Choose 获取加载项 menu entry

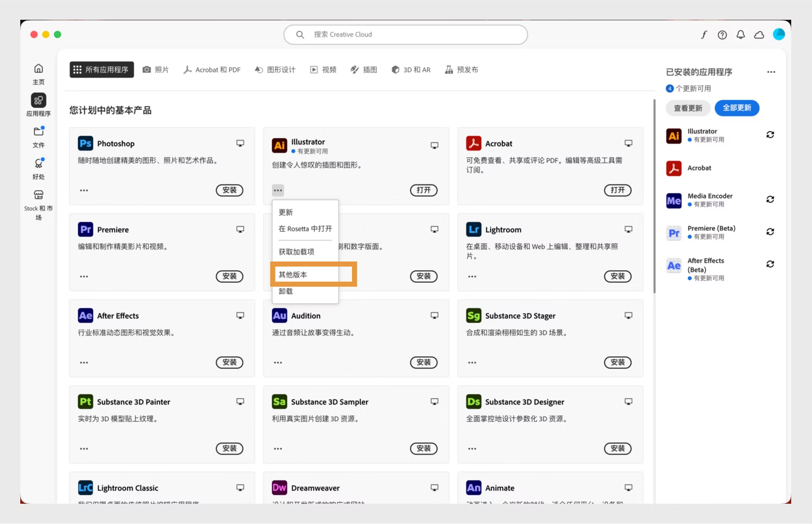pyautogui.click(x=305, y=252)
